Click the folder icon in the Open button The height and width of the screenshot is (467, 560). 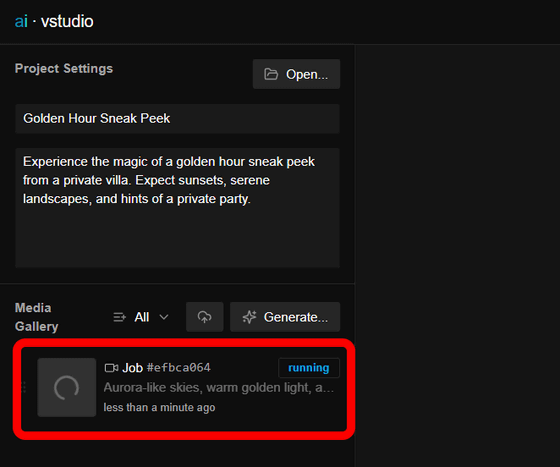click(271, 74)
